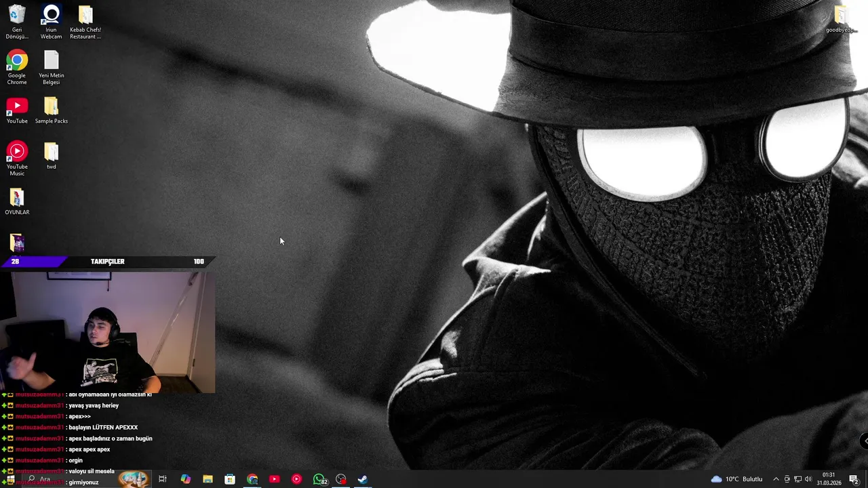
Task: Open the OYUNLAR archive icon
Action: 17,201
